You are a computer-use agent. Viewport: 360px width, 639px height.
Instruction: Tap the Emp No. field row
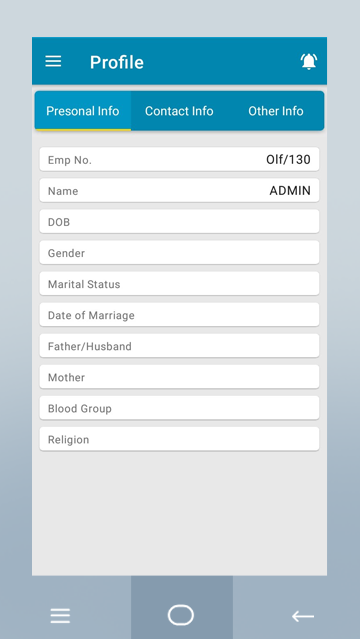(x=179, y=159)
